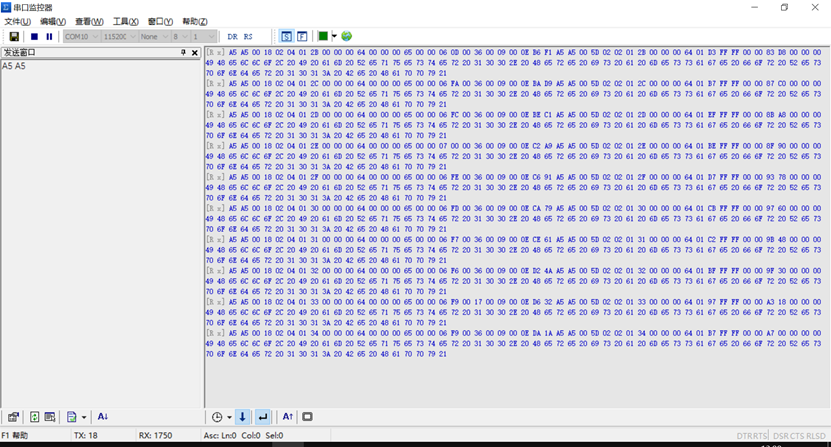The width and height of the screenshot is (831, 447).
Task: Open the 工具(X) menu
Action: [126, 22]
